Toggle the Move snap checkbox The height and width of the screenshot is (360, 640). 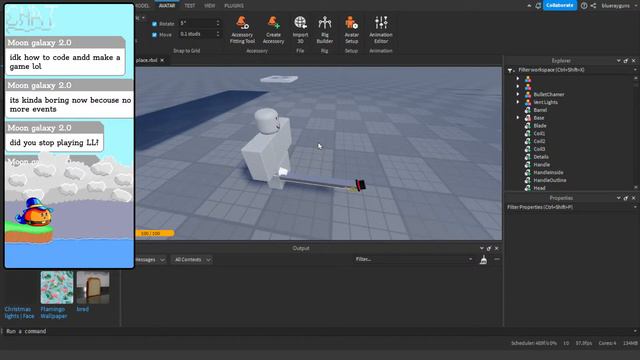pos(154,35)
